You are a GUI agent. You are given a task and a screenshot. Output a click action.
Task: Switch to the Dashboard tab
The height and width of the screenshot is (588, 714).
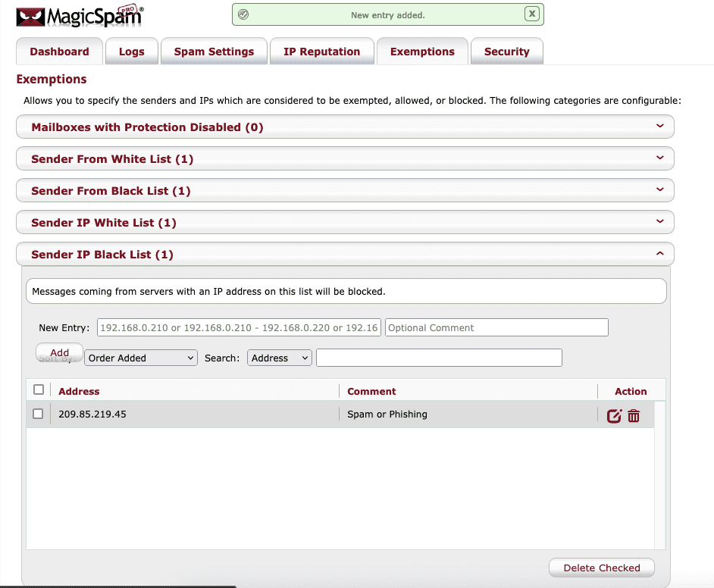point(59,52)
